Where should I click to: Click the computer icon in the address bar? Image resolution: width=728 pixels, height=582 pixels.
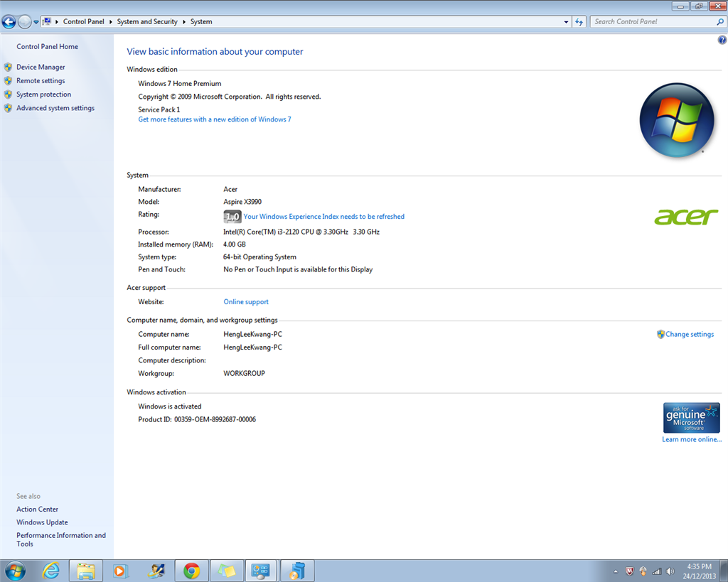tap(46, 21)
